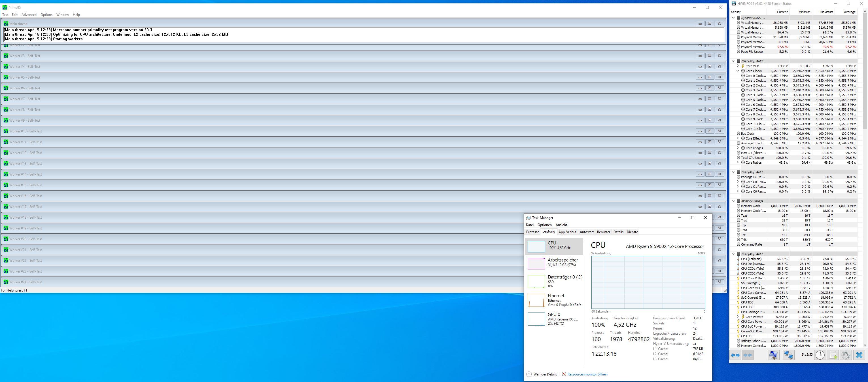Open the Prime95 Window menu
This screenshot has width=868, height=382.
(63, 15)
